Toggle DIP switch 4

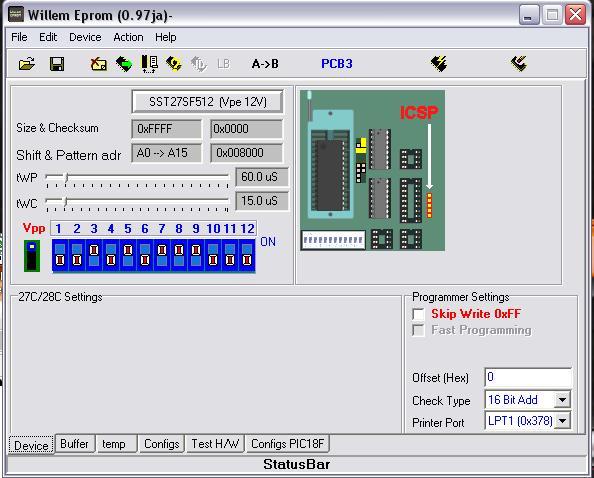pos(111,256)
